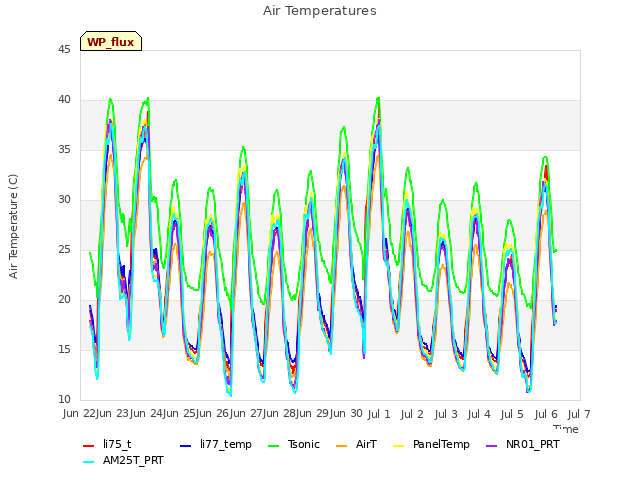Toggle the PanelTemp legend entry

[431, 444]
